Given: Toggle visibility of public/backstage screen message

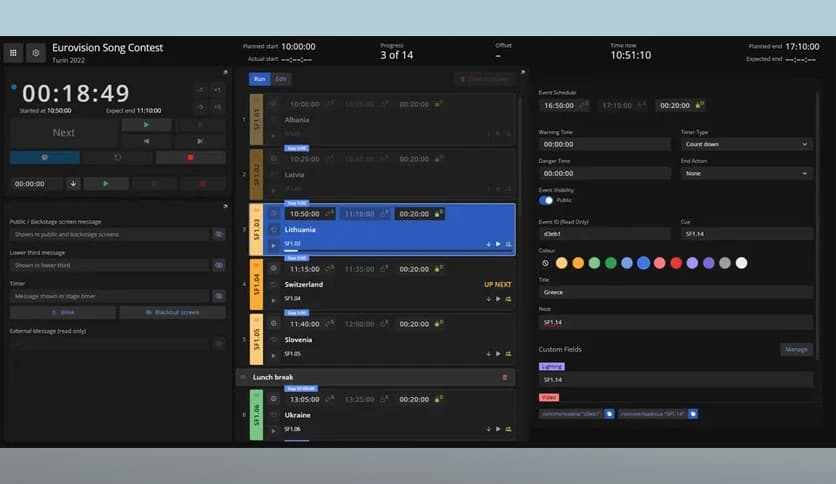Looking at the screenshot, I should coord(219,234).
